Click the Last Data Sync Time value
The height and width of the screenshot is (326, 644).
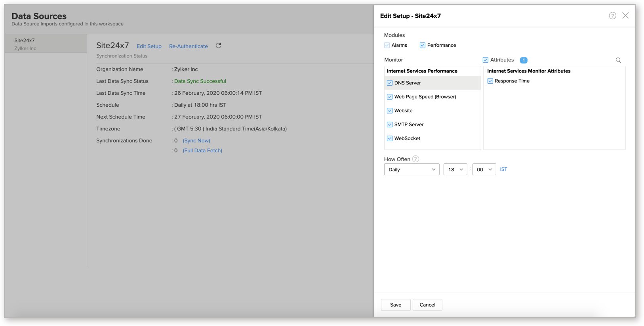coord(218,93)
